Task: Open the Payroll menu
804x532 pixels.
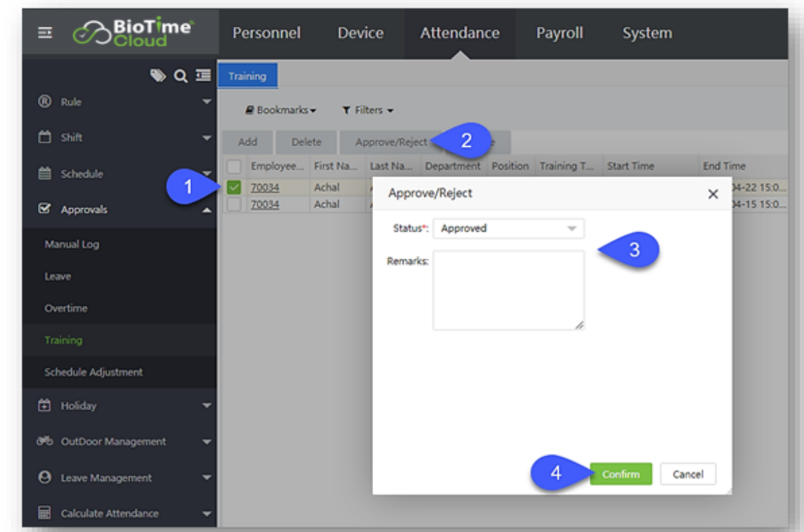Action: tap(559, 33)
